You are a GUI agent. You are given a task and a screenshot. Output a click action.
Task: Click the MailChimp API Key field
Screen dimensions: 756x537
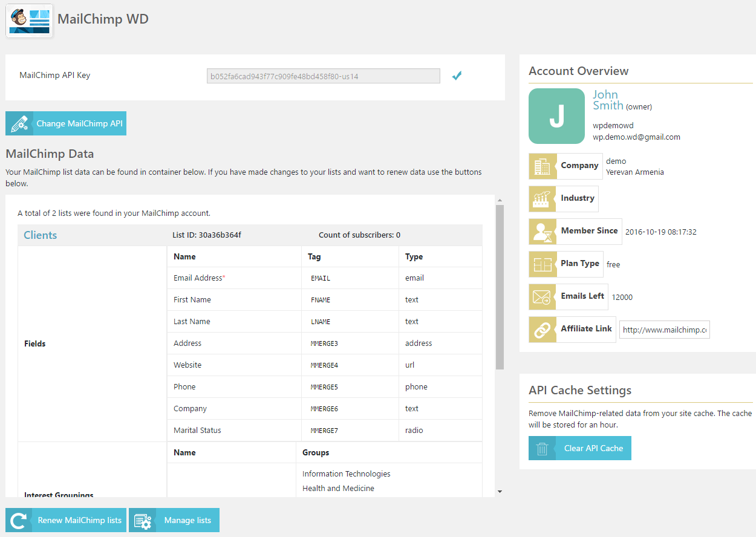click(x=324, y=76)
